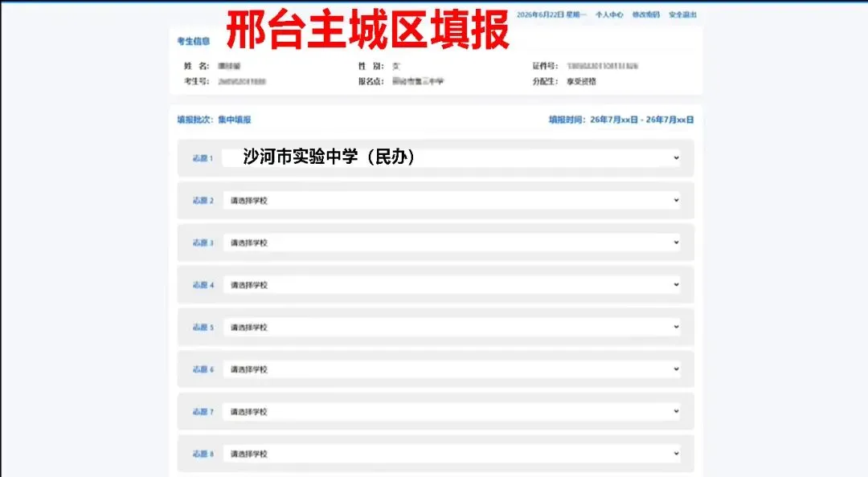Click the 报名点 label

[x=371, y=81]
